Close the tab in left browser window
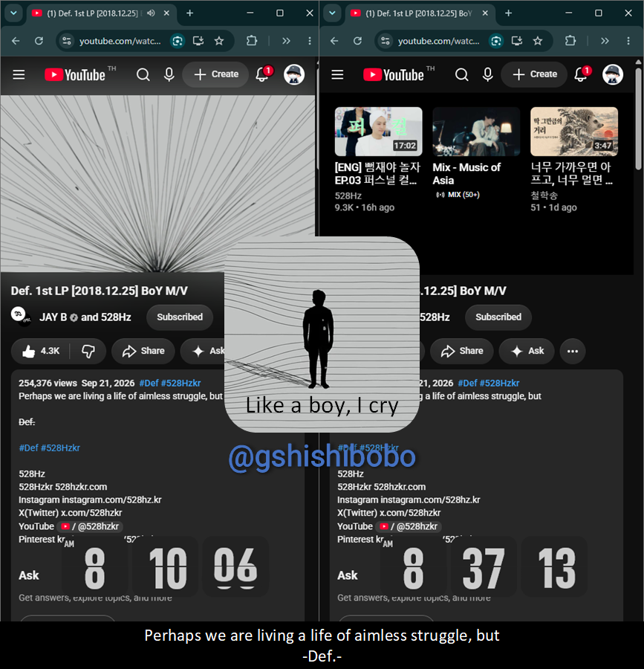 pyautogui.click(x=166, y=13)
